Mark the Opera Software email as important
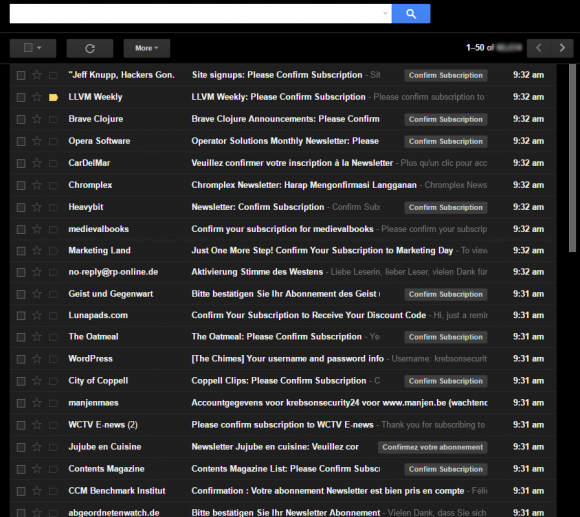The image size is (580, 517). (x=53, y=141)
